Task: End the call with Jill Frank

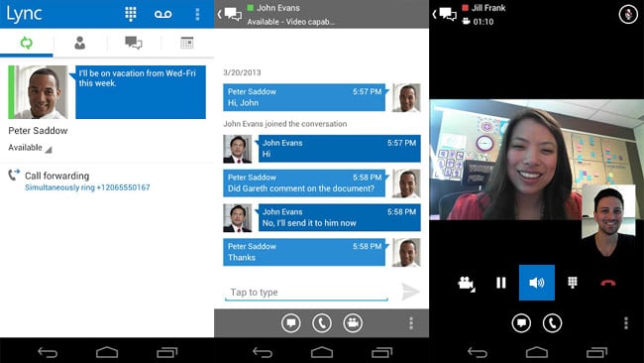Action: 608,283
